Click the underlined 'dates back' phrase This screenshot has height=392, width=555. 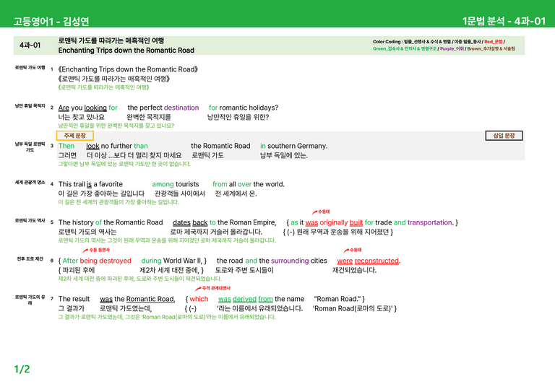[x=190, y=222]
